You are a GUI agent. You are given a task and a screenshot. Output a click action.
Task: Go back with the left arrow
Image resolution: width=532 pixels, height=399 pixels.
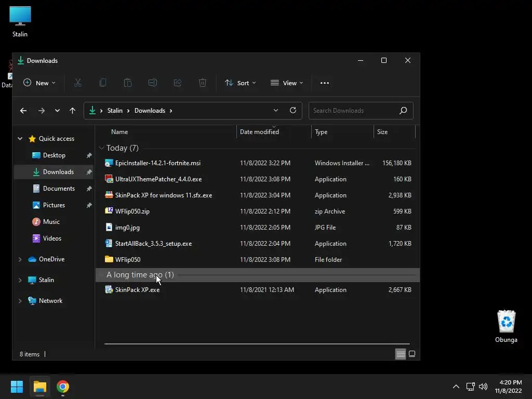(x=23, y=111)
